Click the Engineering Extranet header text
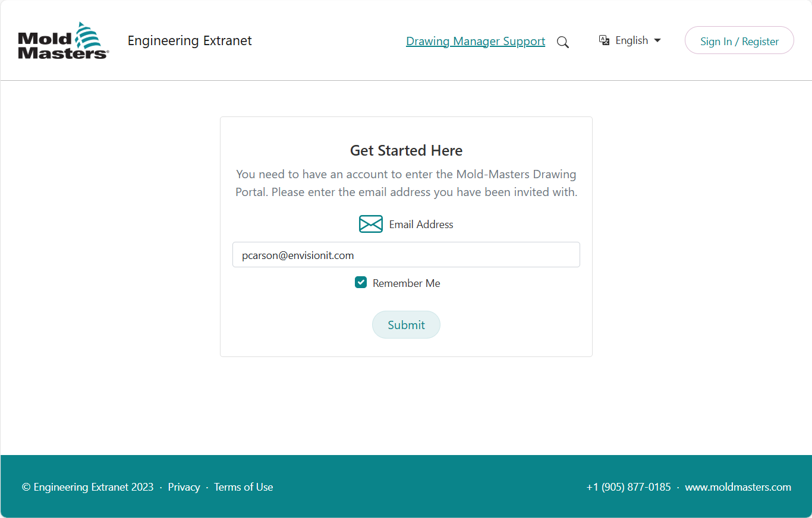 pyautogui.click(x=189, y=40)
